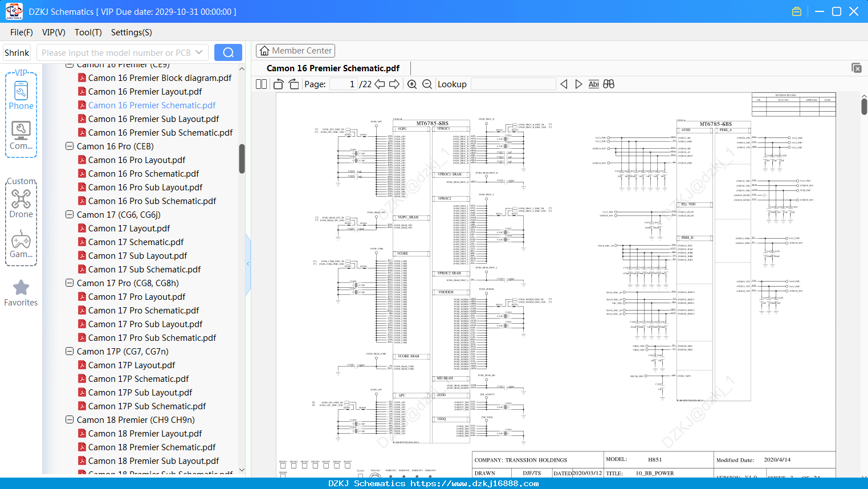Click the blue search button
The width and height of the screenshot is (868, 489).
pyautogui.click(x=228, y=52)
